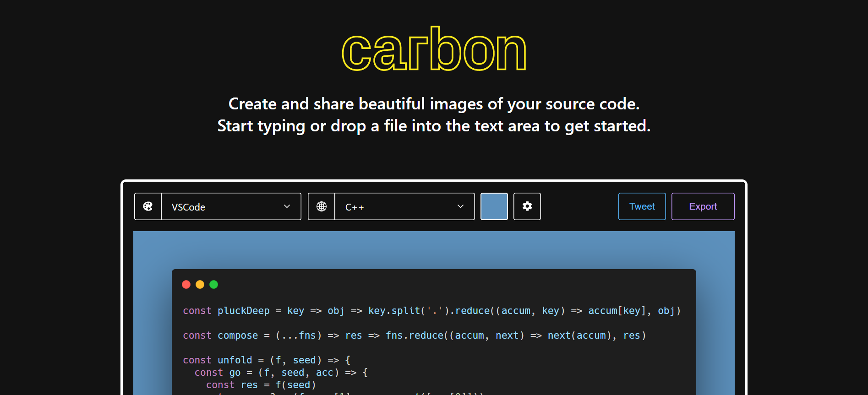The height and width of the screenshot is (395, 868).
Task: Click the 'const go' code line
Action: (281, 373)
